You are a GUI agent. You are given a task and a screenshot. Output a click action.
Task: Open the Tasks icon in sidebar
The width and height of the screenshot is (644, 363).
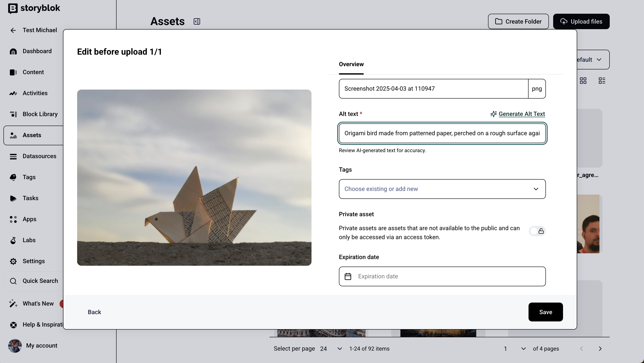[13, 198]
